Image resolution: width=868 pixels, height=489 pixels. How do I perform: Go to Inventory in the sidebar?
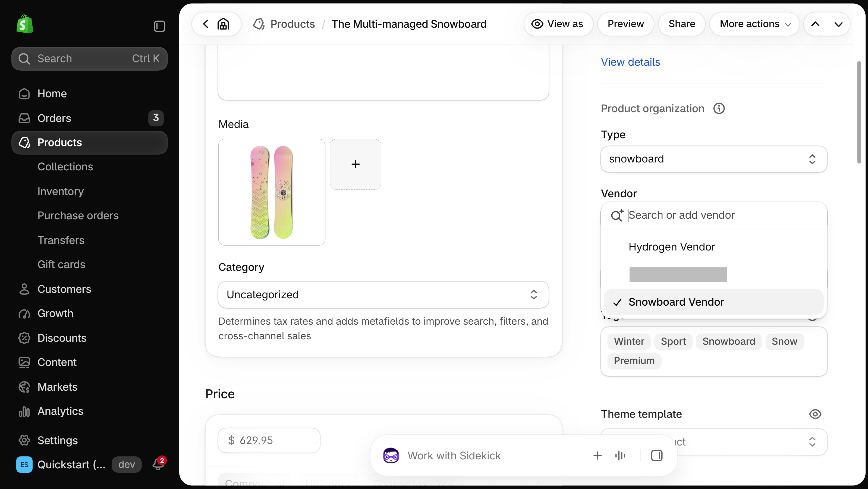click(60, 191)
